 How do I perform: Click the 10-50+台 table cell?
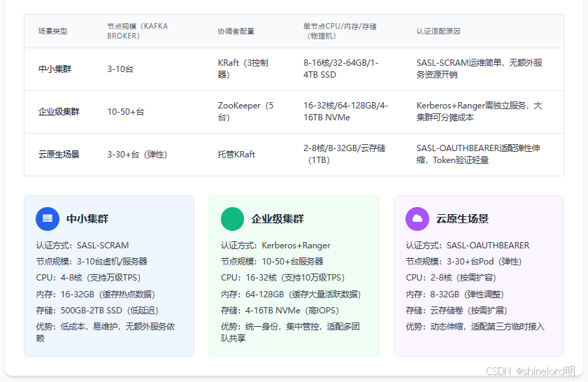click(126, 112)
